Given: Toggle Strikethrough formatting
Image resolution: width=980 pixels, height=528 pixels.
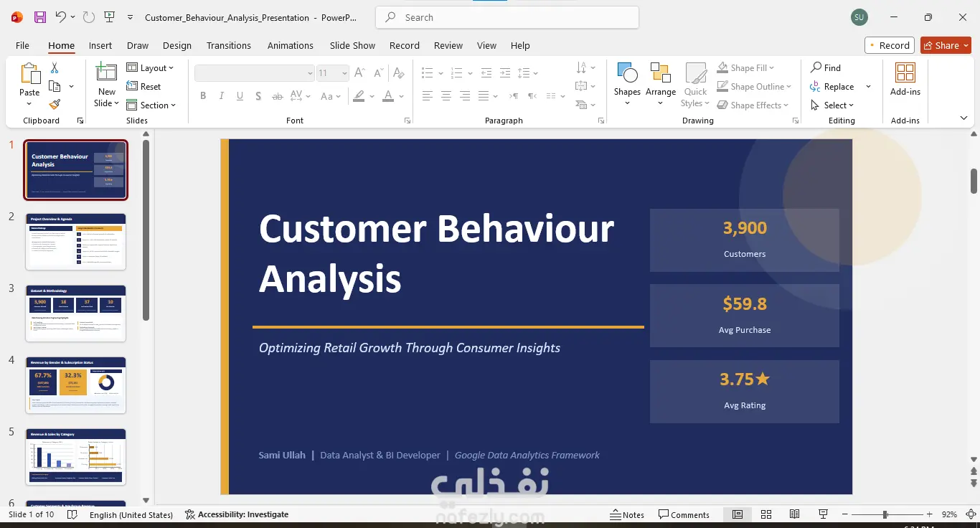Looking at the screenshot, I should coord(277,96).
